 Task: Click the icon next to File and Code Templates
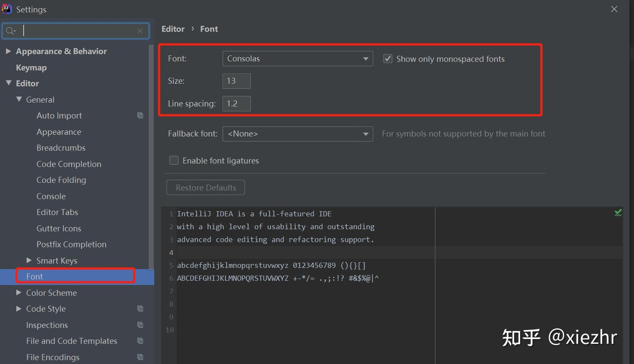(140, 341)
